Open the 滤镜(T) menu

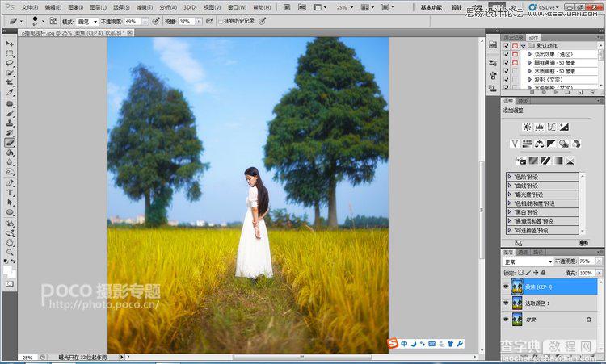pos(144,7)
